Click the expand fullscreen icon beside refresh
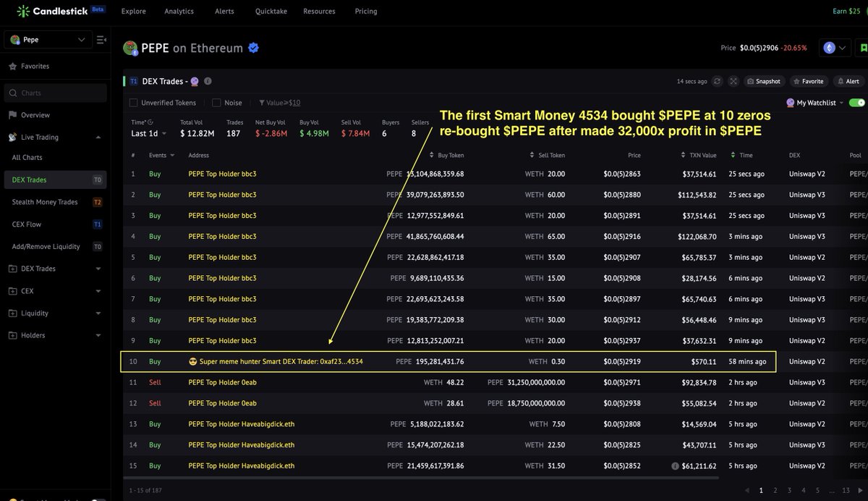This screenshot has height=501, width=868. pyautogui.click(x=733, y=81)
